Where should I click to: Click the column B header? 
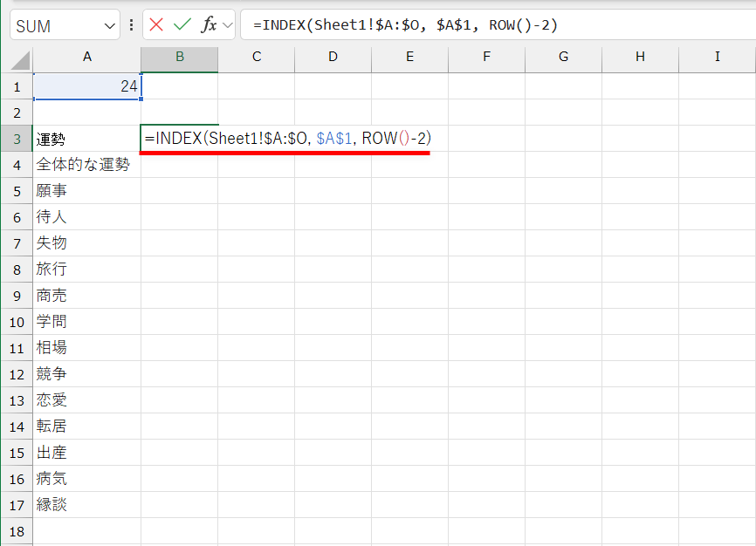tap(179, 56)
